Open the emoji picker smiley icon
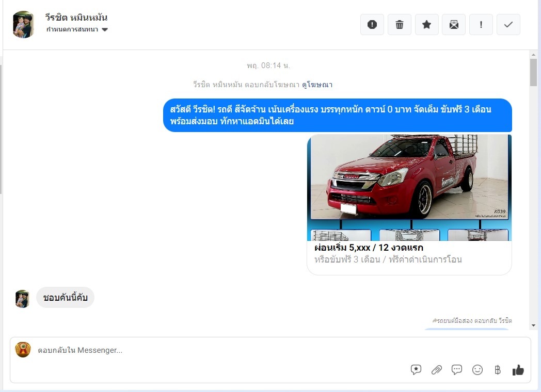Image resolution: width=541 pixels, height=392 pixels. click(x=478, y=370)
